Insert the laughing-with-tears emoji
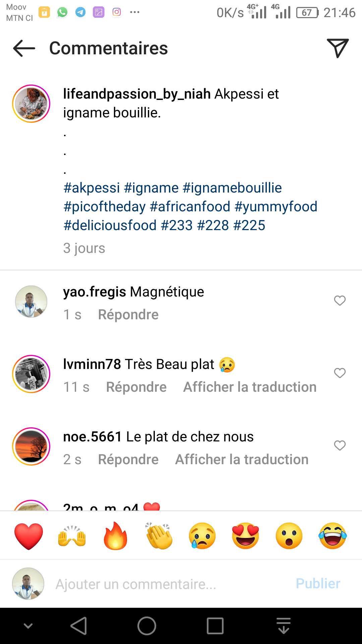The width and height of the screenshot is (362, 644). (333, 536)
